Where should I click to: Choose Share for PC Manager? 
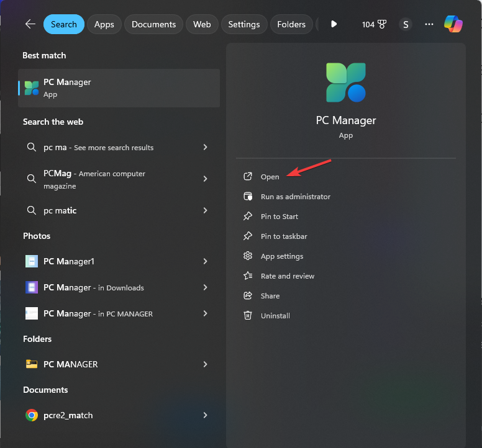click(270, 296)
